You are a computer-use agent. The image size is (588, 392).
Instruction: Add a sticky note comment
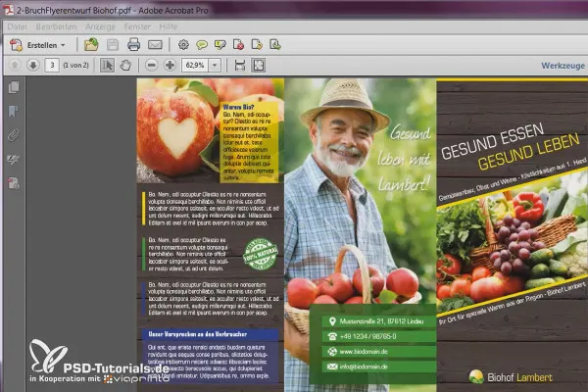click(202, 45)
